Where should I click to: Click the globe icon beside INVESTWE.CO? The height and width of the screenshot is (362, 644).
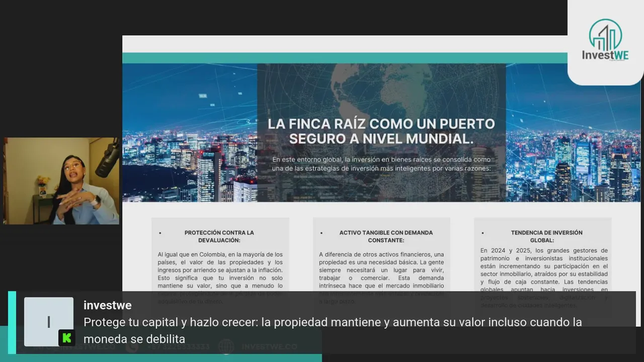click(226, 347)
